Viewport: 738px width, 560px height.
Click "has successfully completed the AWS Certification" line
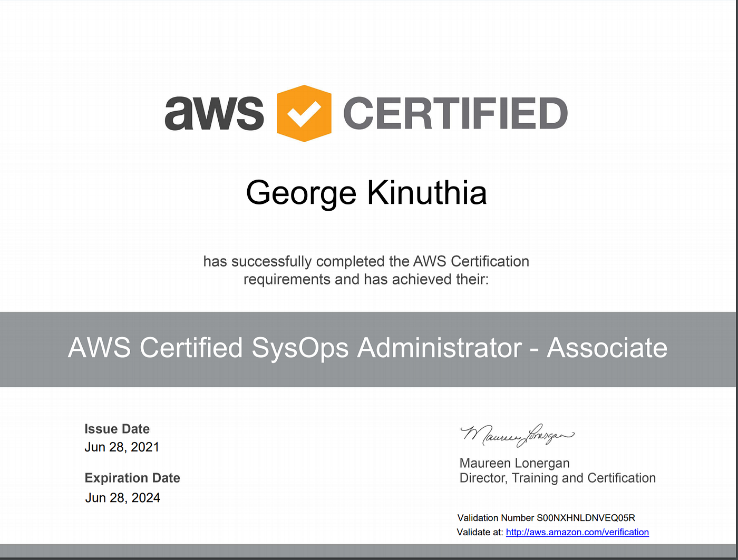tap(366, 261)
